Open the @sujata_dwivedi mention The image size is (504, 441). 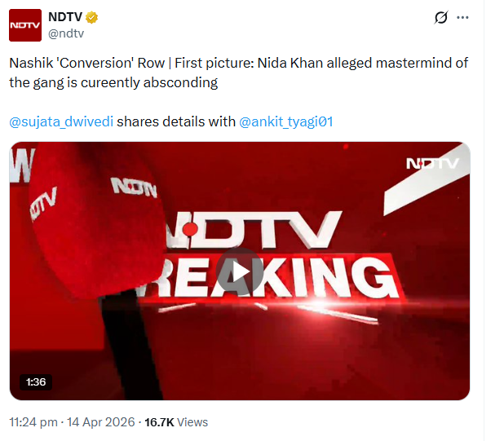pos(61,121)
